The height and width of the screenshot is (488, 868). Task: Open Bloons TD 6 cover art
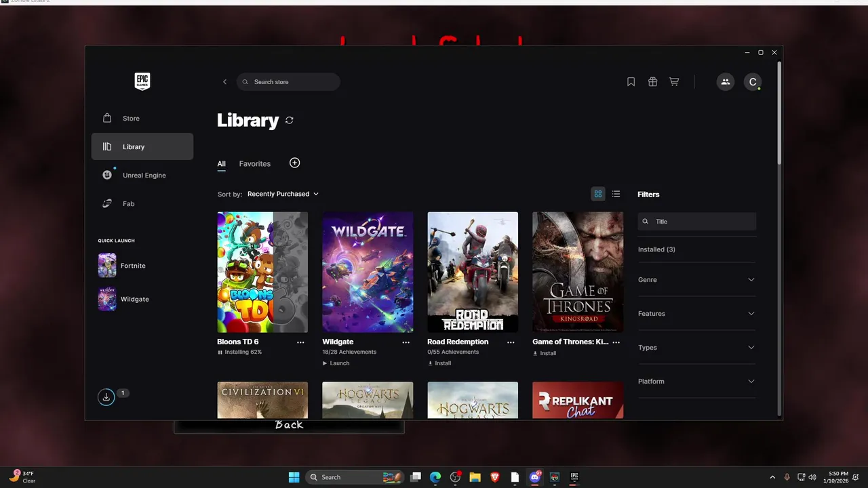[262, 272]
